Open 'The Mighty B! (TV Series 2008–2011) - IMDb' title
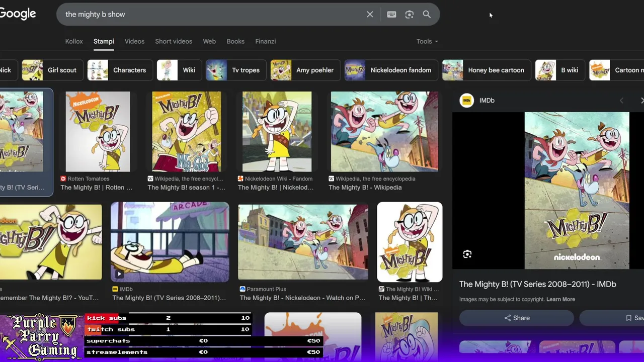This screenshot has height=362, width=644. 538,284
